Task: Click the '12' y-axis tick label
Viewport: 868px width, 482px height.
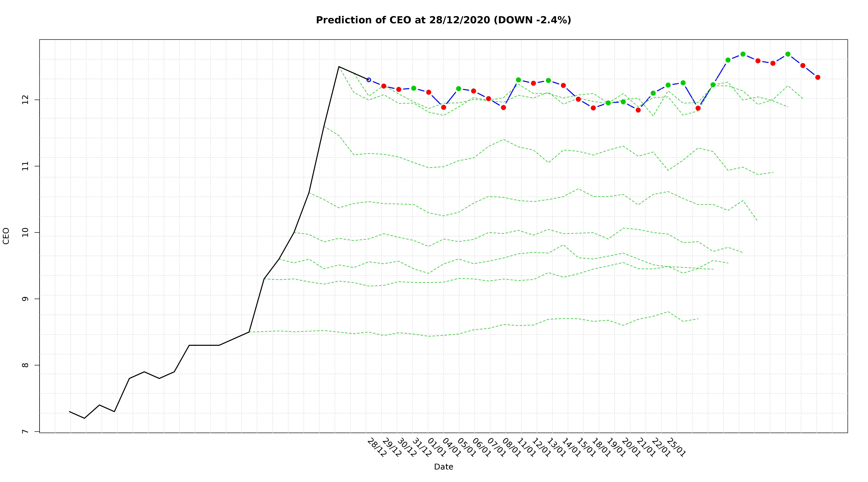Action: (25, 100)
